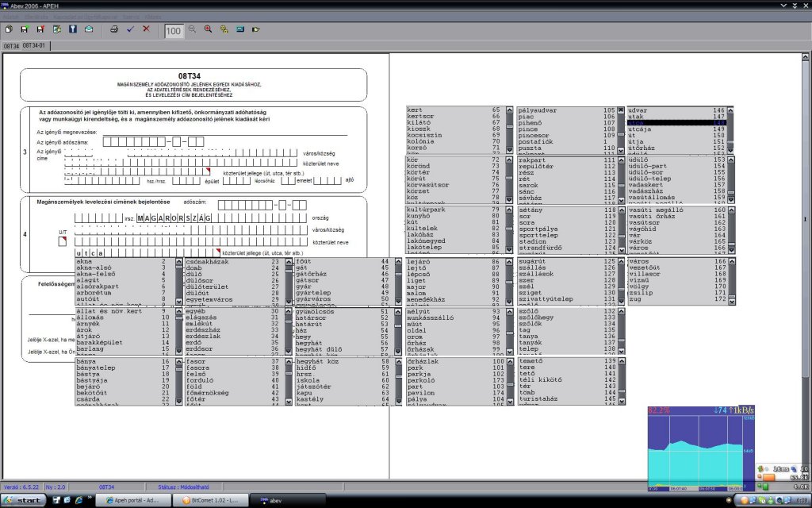Select 'park' entry numbered 101
The width and height of the screenshot is (812, 508).
coord(454,368)
